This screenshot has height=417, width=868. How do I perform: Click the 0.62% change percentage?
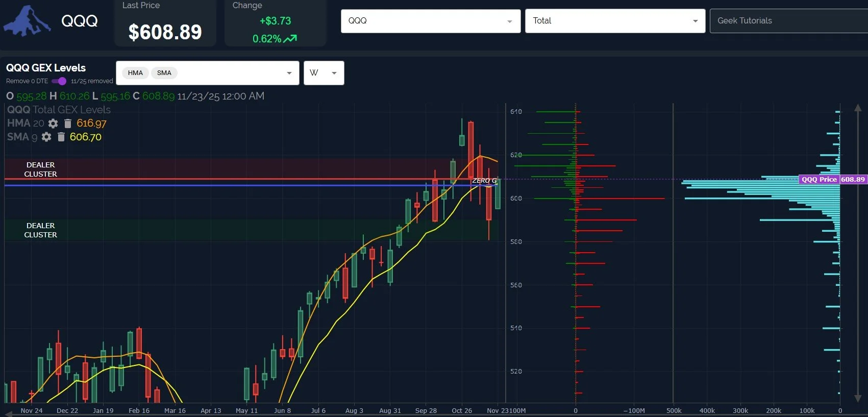point(267,39)
